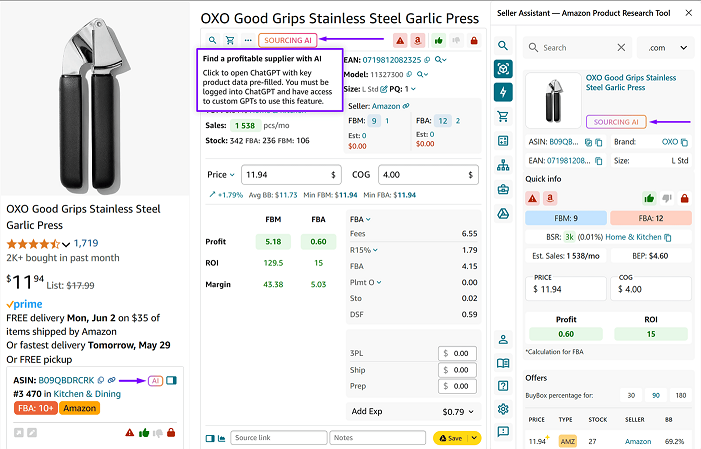Screen dimensions: 701x449
Task: Copy the ASIN under the product listing
Action: pos(101,380)
